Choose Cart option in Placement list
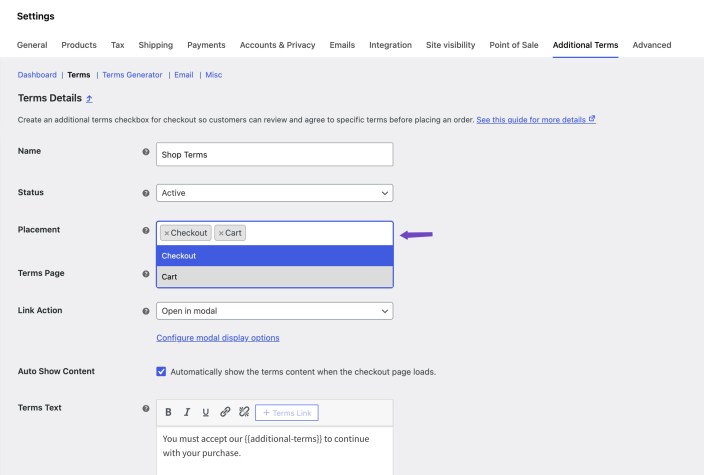This screenshot has height=475, width=704. (275, 277)
